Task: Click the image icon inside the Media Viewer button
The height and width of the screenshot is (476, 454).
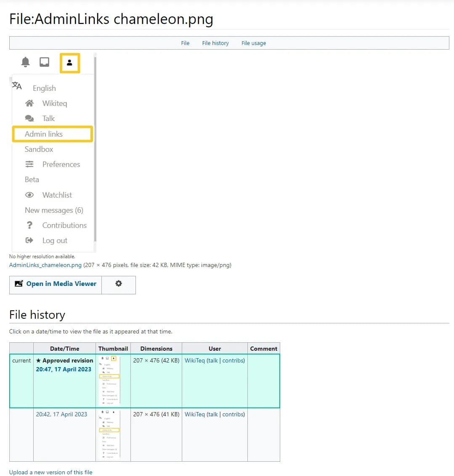Action: (x=19, y=284)
